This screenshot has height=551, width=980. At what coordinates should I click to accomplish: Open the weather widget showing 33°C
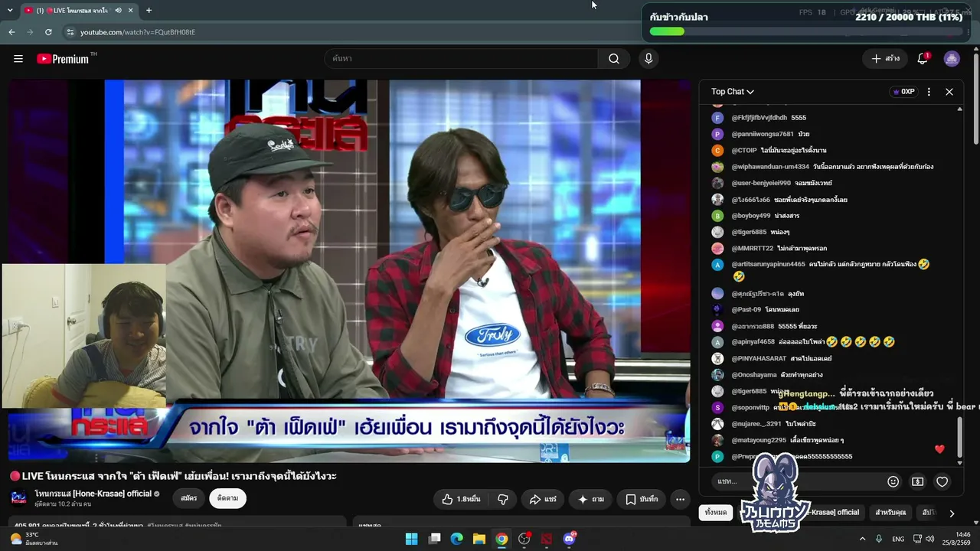click(x=34, y=539)
